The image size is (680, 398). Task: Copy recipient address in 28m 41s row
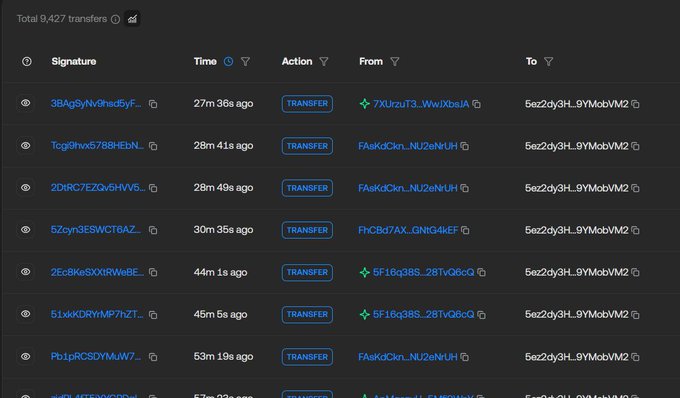click(635, 146)
